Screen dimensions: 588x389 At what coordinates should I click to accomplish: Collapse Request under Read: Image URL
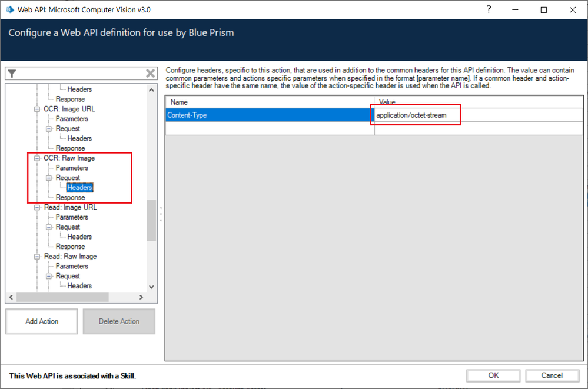pyautogui.click(x=49, y=227)
